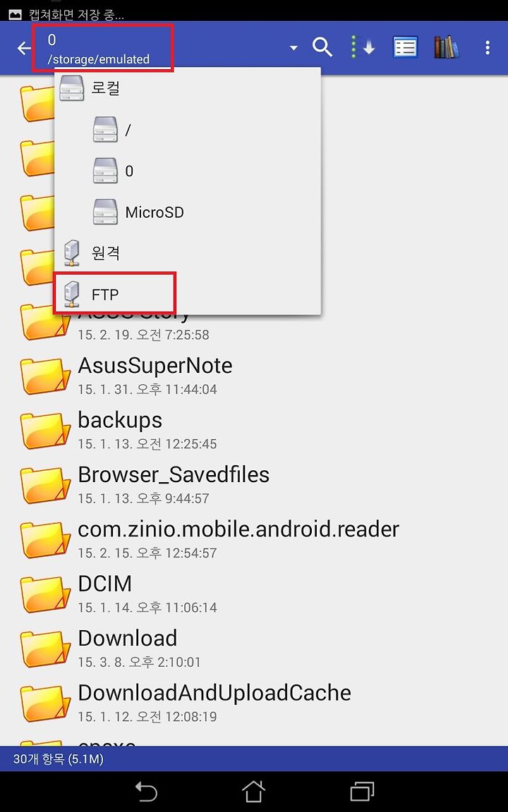
Task: Collapse the storage location dropdown arrow
Action: [x=294, y=48]
